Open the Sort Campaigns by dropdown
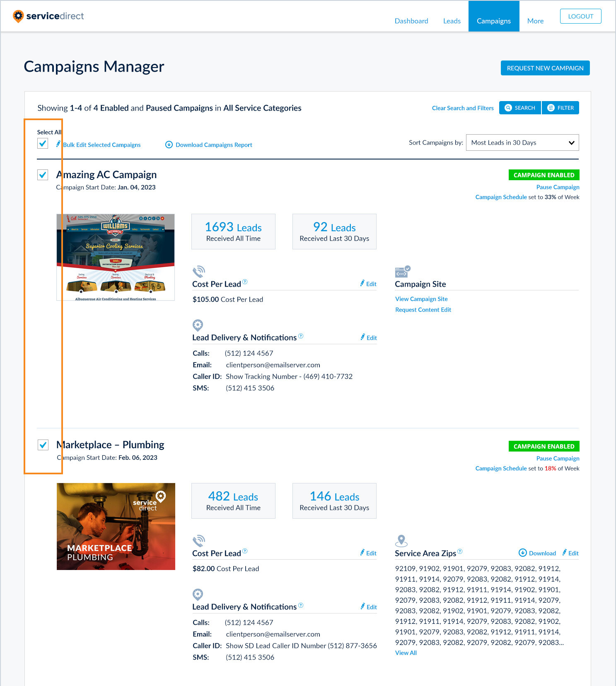This screenshot has height=686, width=616. click(522, 143)
